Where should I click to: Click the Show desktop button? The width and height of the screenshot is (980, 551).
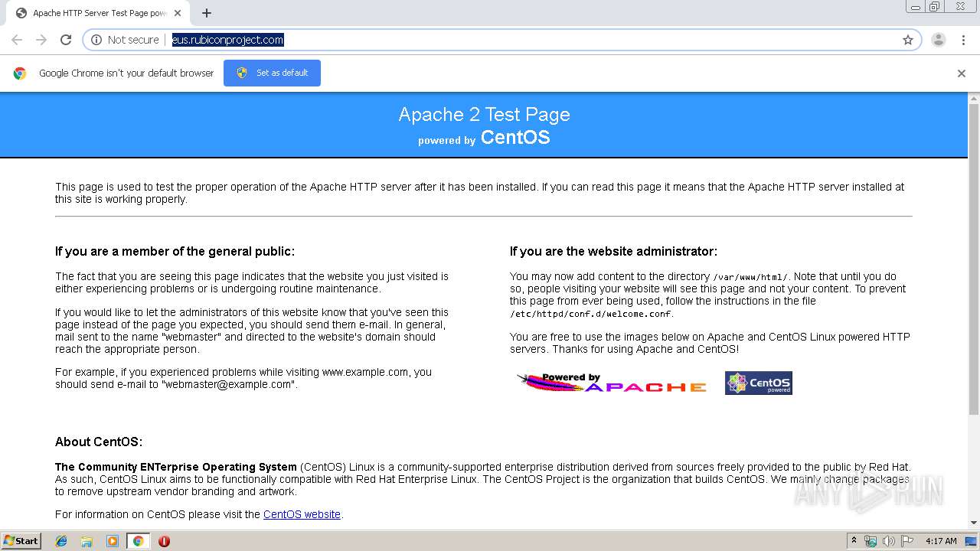pyautogui.click(x=972, y=541)
